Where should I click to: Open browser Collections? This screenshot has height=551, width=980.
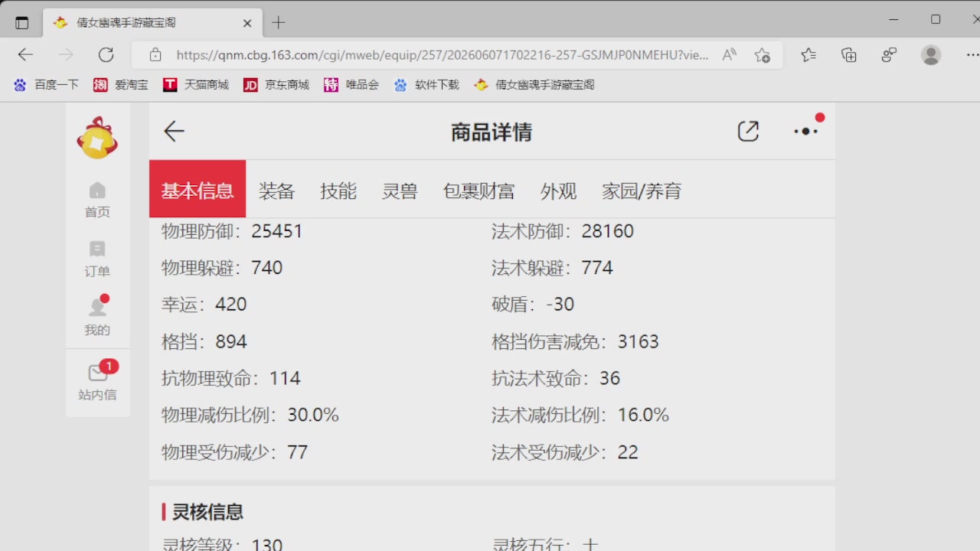coord(848,54)
